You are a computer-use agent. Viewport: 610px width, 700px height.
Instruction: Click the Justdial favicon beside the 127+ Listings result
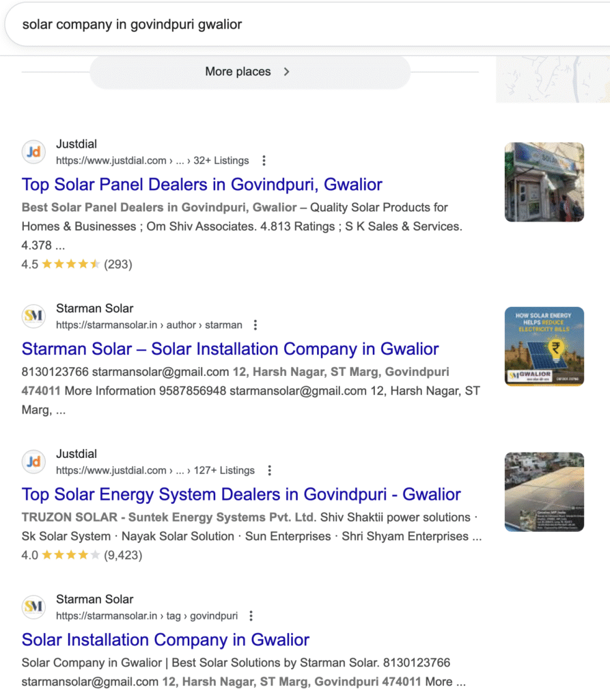pos(33,461)
